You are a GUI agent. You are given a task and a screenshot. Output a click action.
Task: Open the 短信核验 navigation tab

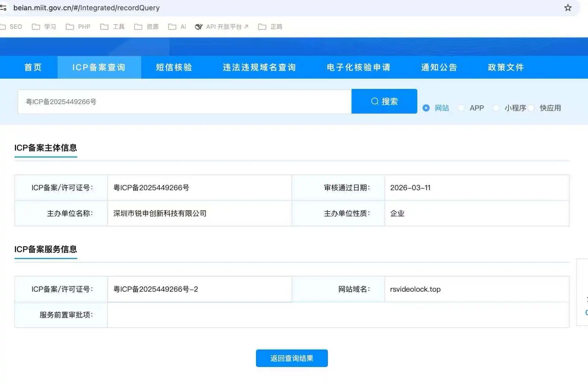pyautogui.click(x=174, y=67)
